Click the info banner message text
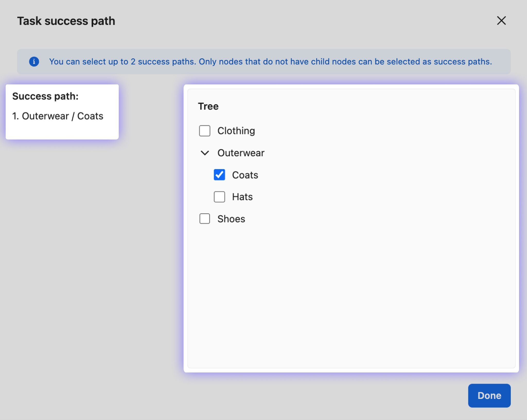The width and height of the screenshot is (527, 420). point(270,62)
